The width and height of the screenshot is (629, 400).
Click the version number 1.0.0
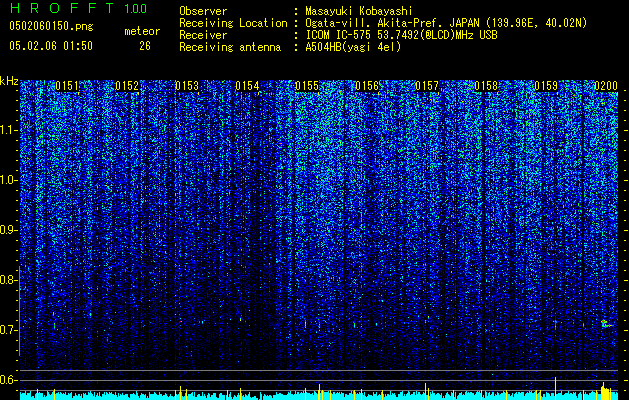[x=135, y=8]
